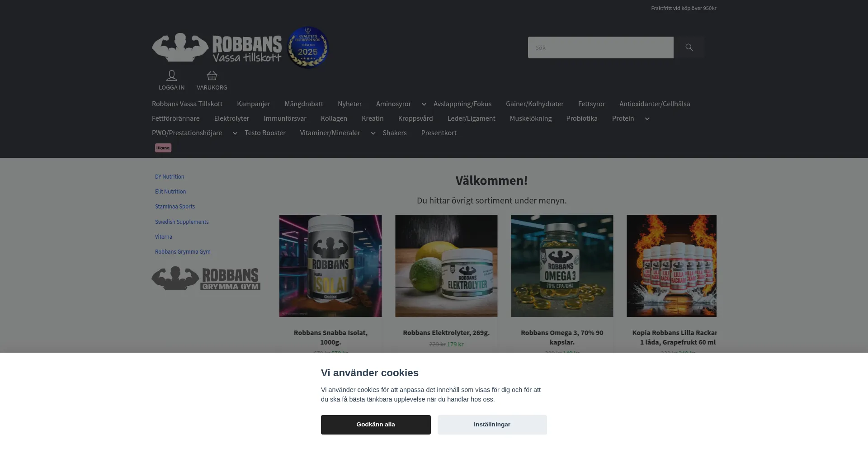Open the Shakers category
868x449 pixels.
[395, 133]
